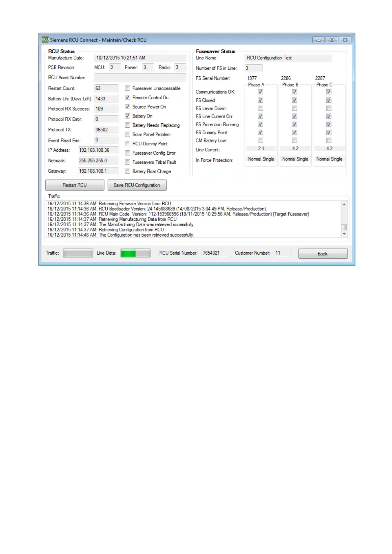Toggle Phase C FS Dummy Point checkbox
The width and height of the screenshot is (392, 554).
coord(328,132)
